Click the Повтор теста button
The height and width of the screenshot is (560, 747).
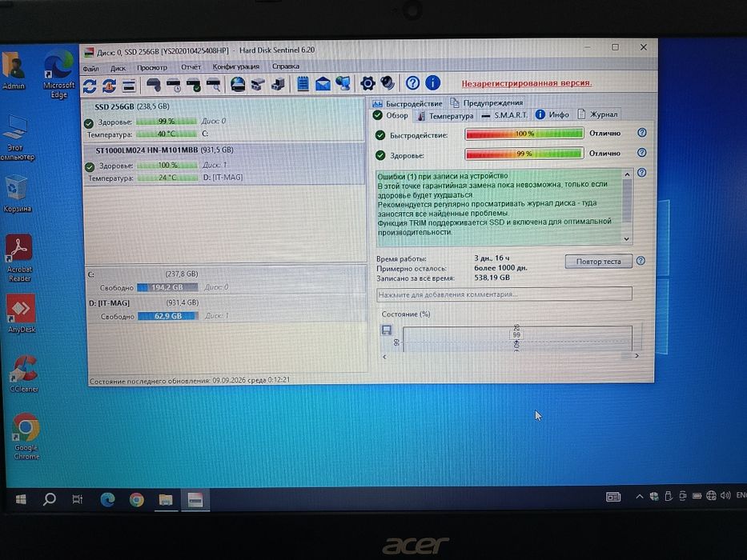point(598,262)
